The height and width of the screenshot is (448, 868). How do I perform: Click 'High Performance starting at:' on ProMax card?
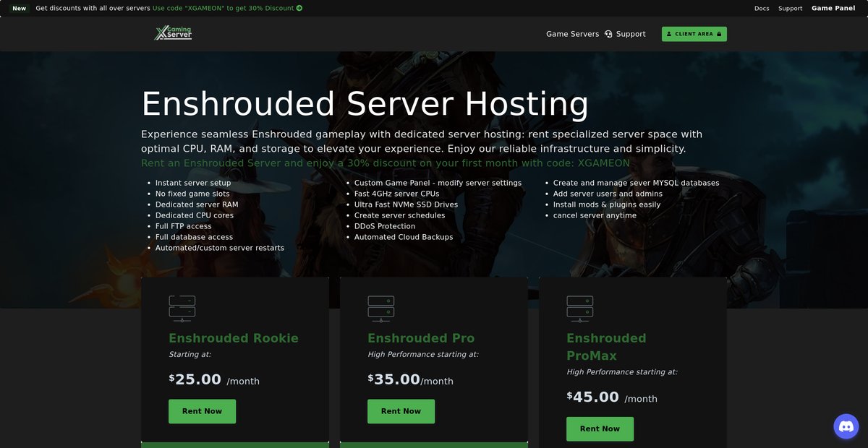tap(622, 372)
